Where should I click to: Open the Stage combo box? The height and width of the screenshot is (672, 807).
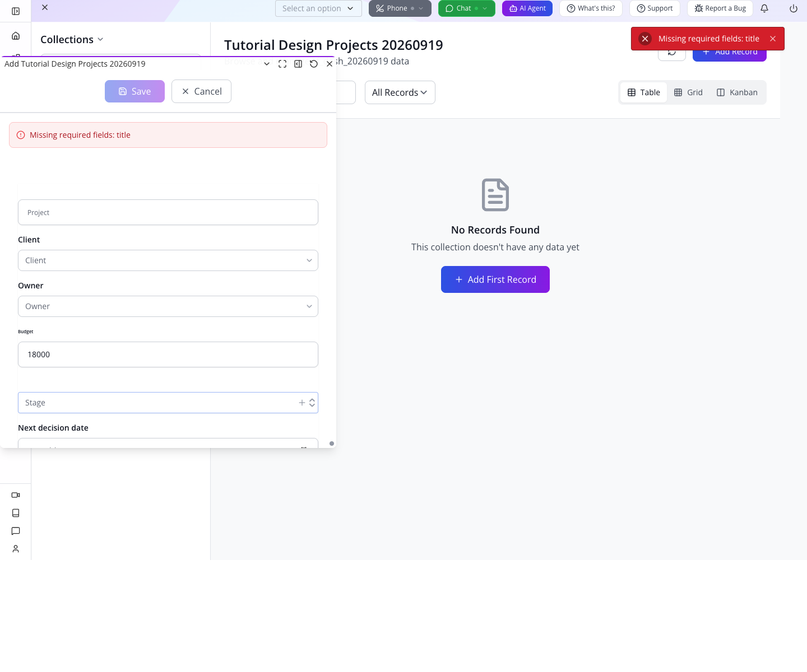[x=168, y=403]
